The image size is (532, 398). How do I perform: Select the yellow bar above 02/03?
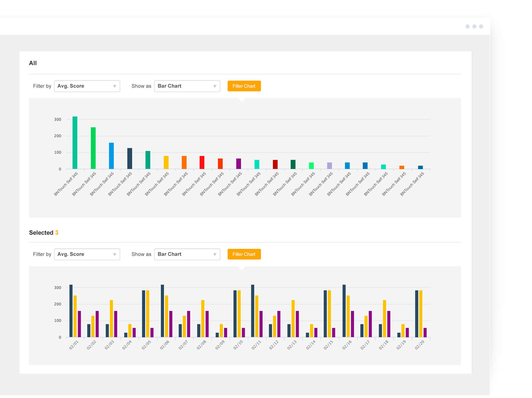click(x=111, y=319)
